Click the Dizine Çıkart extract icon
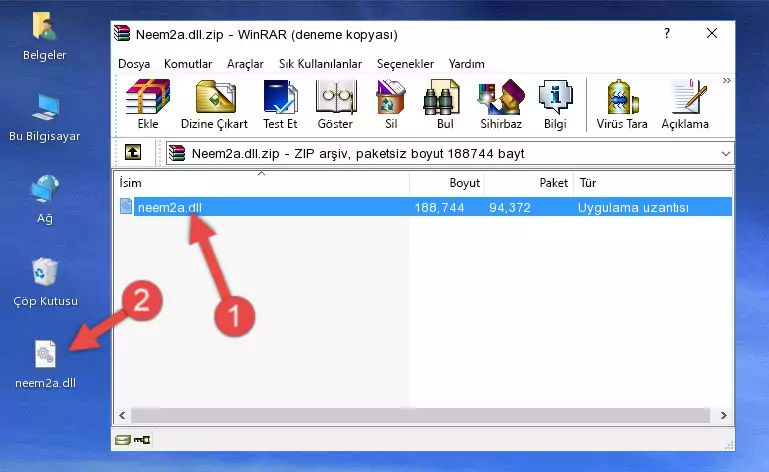 [214, 104]
